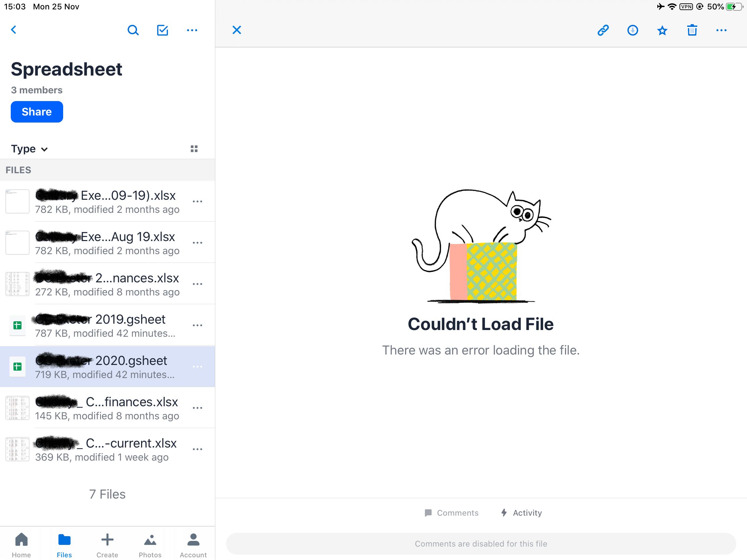The height and width of the screenshot is (560, 747).
Task: Delete the file with the trash icon
Action: pos(692,30)
